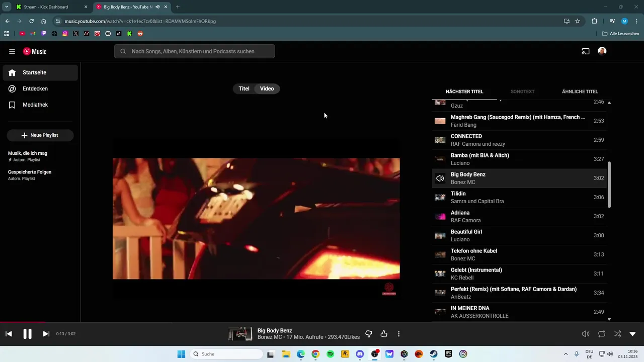644x362 pixels.
Task: Open the NÄCHSTER TITEL tab
Action: coord(464,92)
